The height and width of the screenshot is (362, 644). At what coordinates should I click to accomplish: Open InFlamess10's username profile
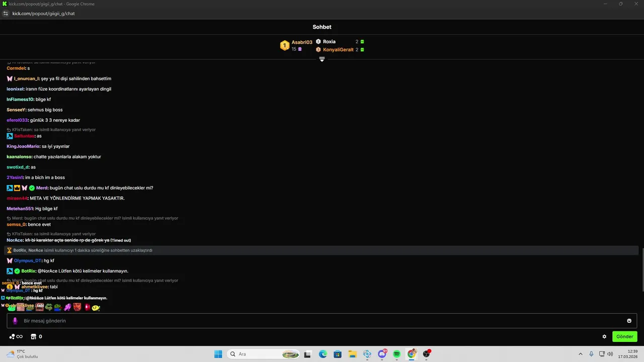pos(20,100)
